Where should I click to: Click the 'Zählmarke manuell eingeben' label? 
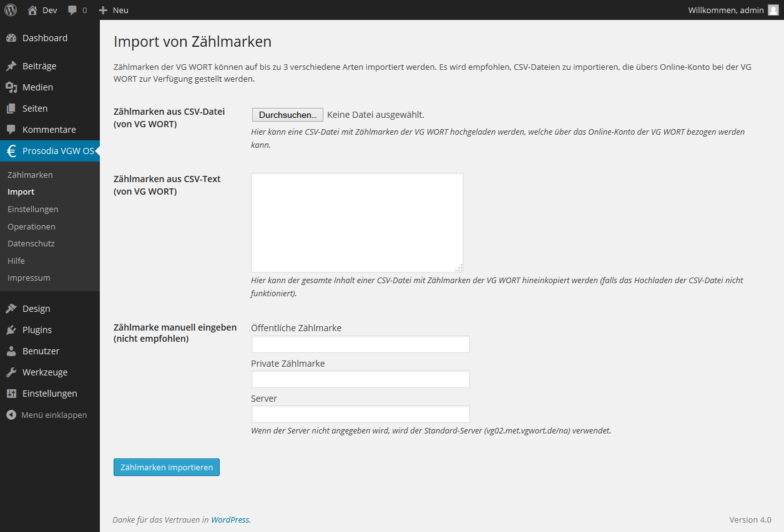tap(175, 327)
